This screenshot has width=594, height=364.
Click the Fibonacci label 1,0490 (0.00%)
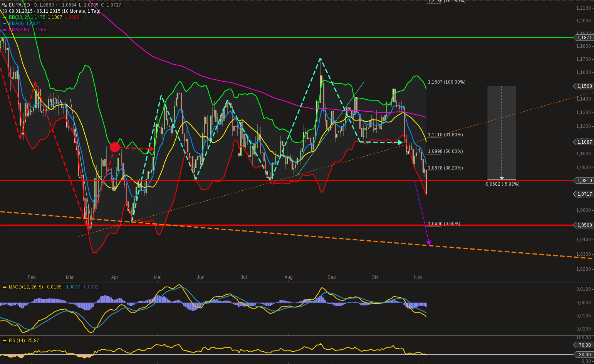coord(444,224)
